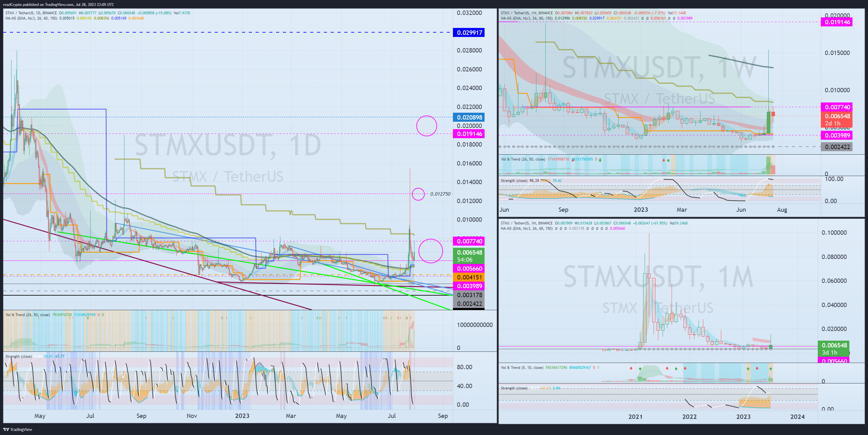Click 'Vol & Trend (26, 50, close)' legend on 1D chart
The height and width of the screenshot is (435, 868).
28,315
